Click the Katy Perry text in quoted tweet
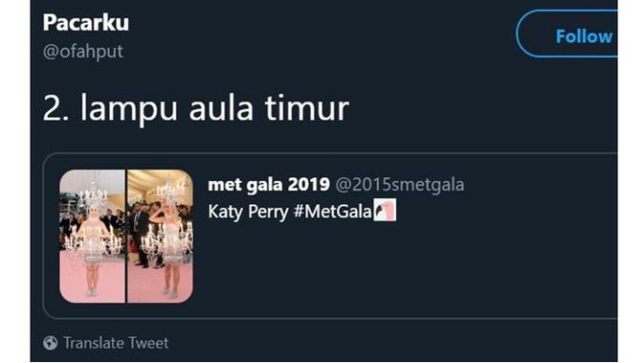The height and width of the screenshot is (363, 644). [x=248, y=212]
